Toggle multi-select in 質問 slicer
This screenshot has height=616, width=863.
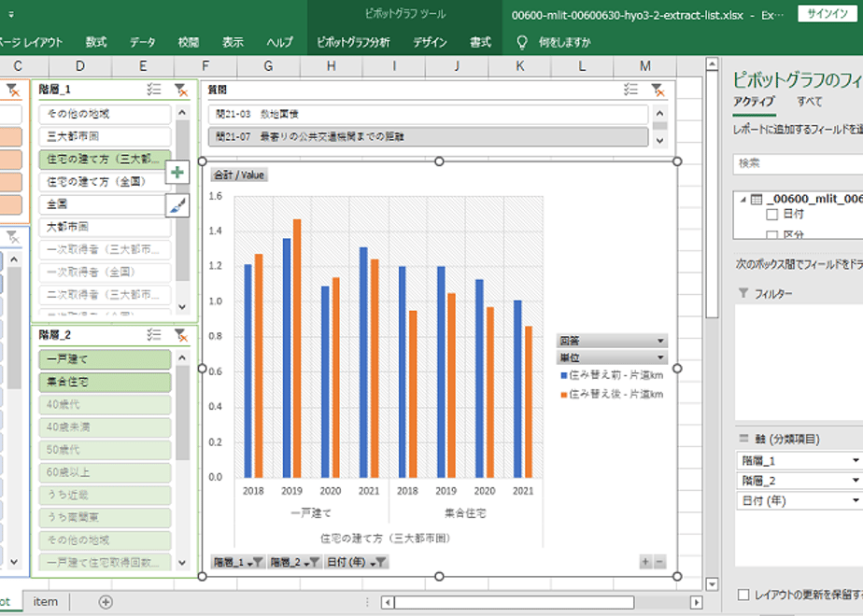(x=630, y=89)
